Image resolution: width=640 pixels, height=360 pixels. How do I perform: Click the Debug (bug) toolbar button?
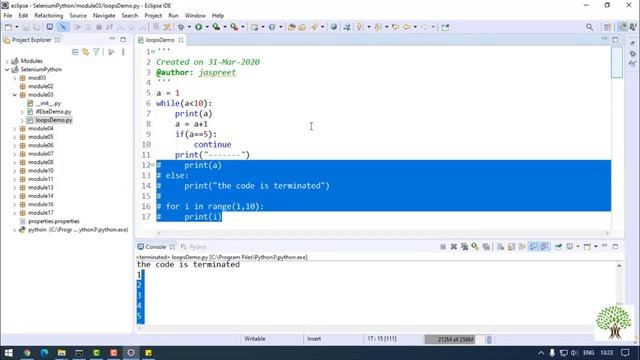(x=181, y=27)
